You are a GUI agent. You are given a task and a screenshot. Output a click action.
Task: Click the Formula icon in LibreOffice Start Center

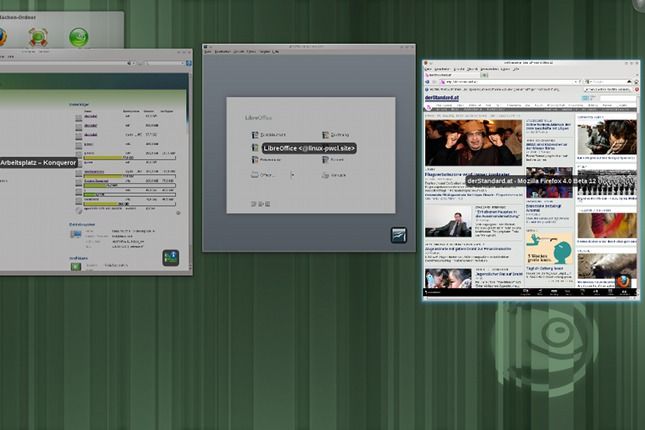325,160
